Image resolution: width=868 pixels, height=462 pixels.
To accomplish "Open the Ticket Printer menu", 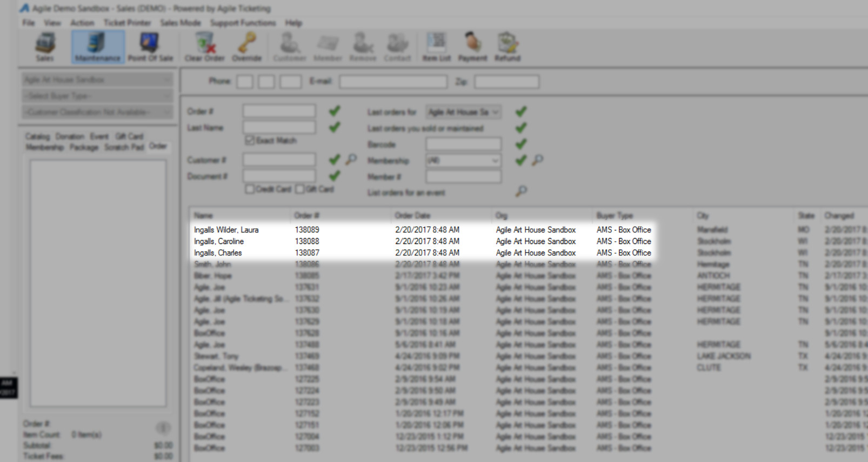I will (x=127, y=23).
